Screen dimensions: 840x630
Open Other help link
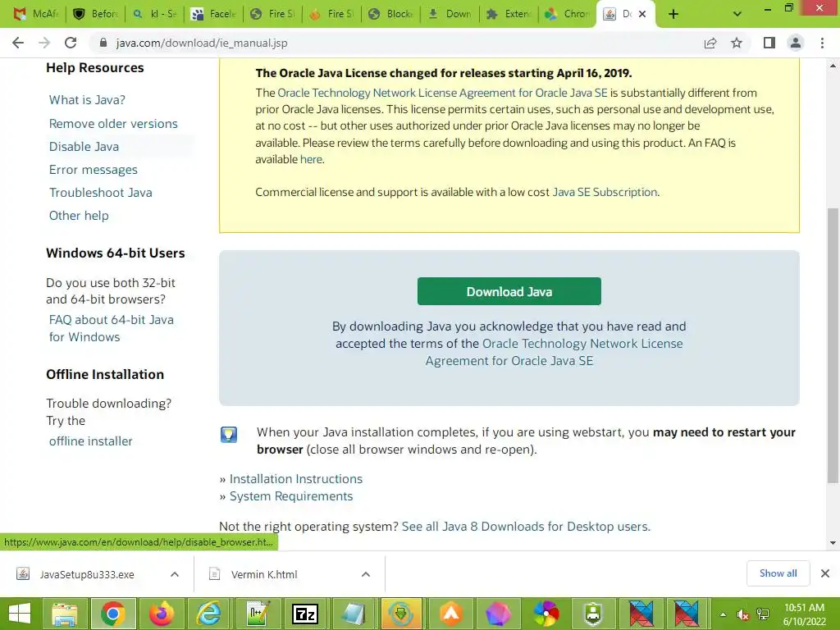79,216
